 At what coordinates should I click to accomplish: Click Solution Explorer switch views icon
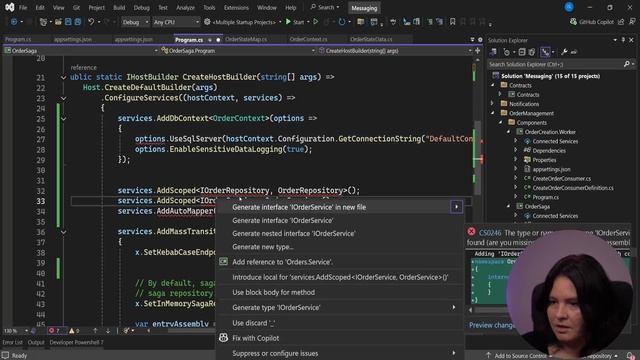pos(493,52)
